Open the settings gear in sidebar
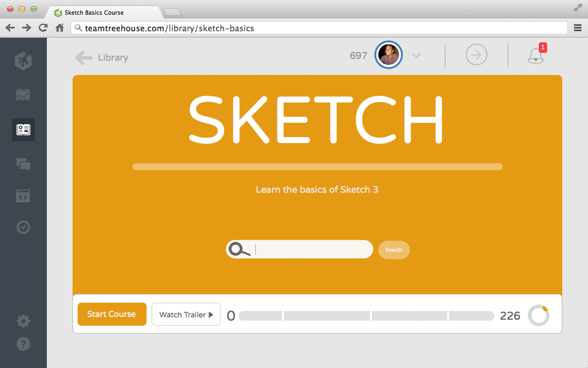Viewport: 588px width, 368px height. click(x=23, y=321)
